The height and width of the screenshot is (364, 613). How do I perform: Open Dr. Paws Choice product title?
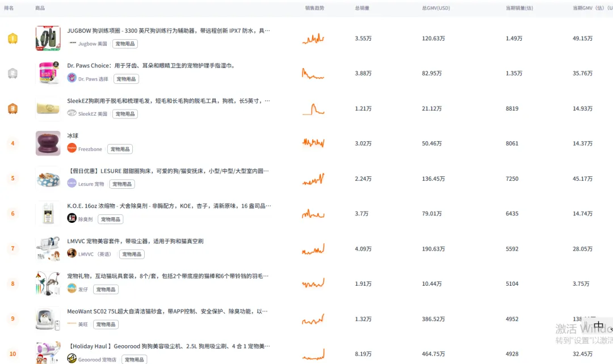pyautogui.click(x=152, y=66)
